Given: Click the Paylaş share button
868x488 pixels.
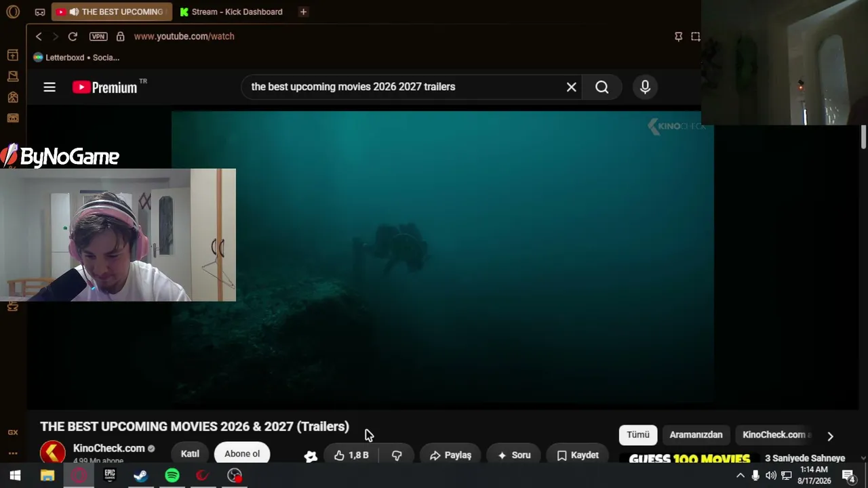Looking at the screenshot, I should point(450,455).
